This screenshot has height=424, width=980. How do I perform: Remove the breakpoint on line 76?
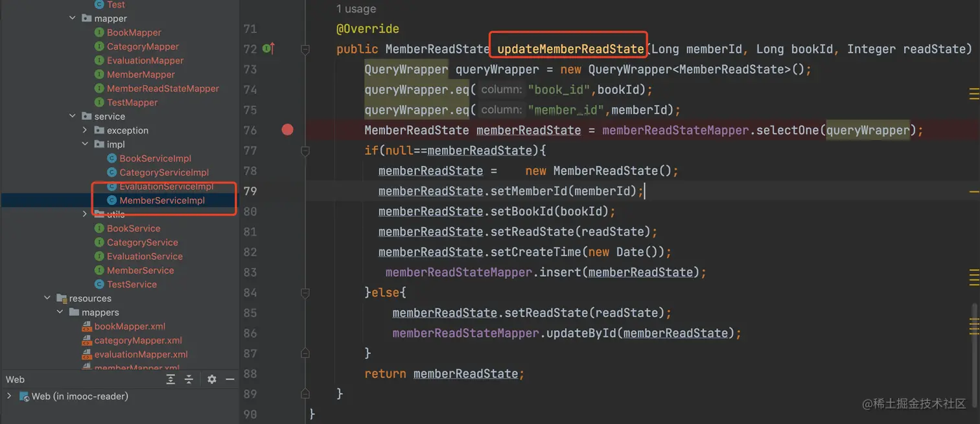pos(288,130)
